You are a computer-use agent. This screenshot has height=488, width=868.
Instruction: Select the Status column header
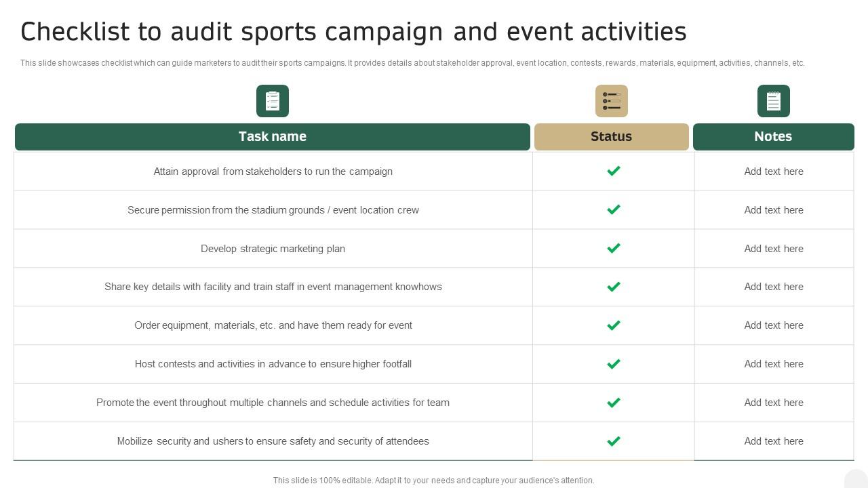[612, 137]
